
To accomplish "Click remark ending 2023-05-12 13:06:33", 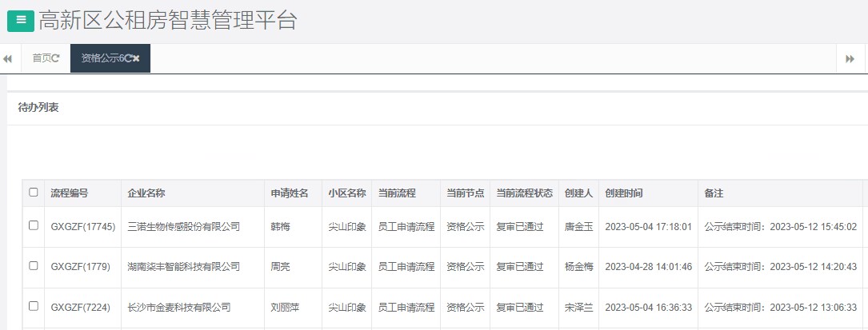I will click(x=781, y=308).
